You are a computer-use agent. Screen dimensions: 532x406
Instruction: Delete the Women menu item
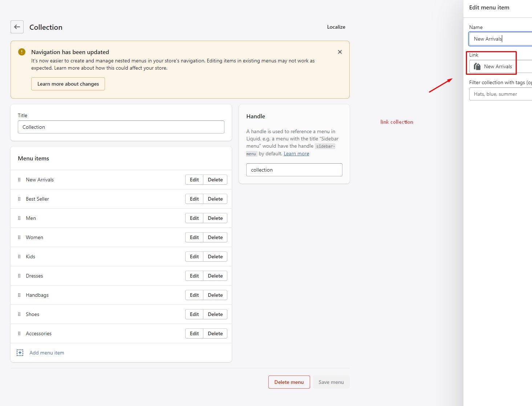click(215, 237)
